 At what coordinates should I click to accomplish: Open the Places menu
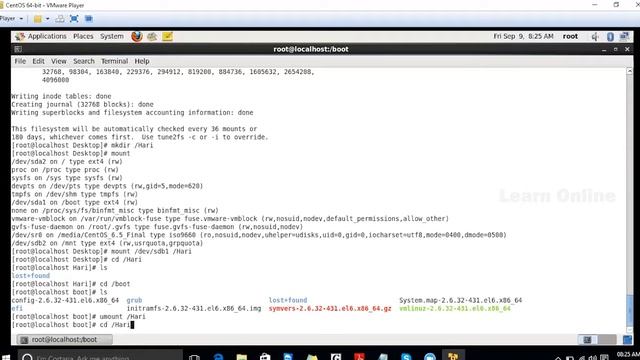point(83,36)
